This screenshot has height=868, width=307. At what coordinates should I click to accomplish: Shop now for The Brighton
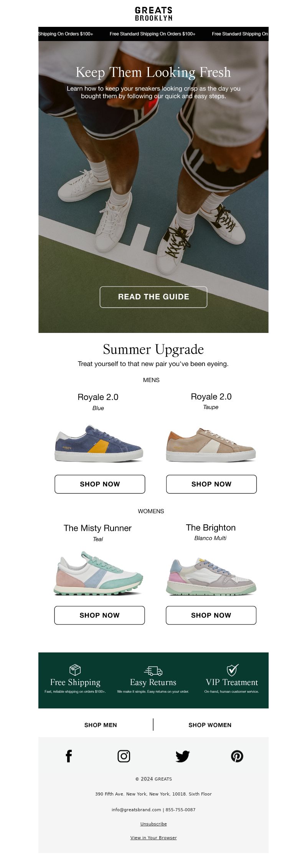click(211, 615)
